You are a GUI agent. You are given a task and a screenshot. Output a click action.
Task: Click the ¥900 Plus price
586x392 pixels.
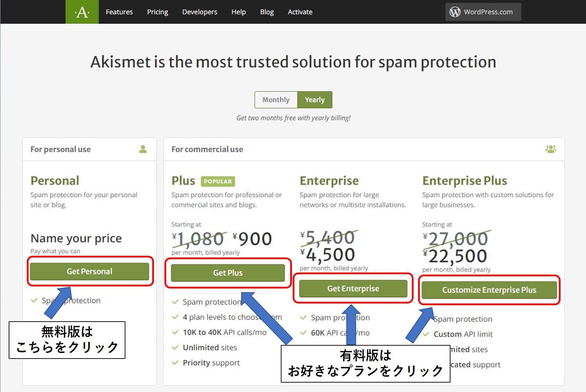[x=252, y=239]
